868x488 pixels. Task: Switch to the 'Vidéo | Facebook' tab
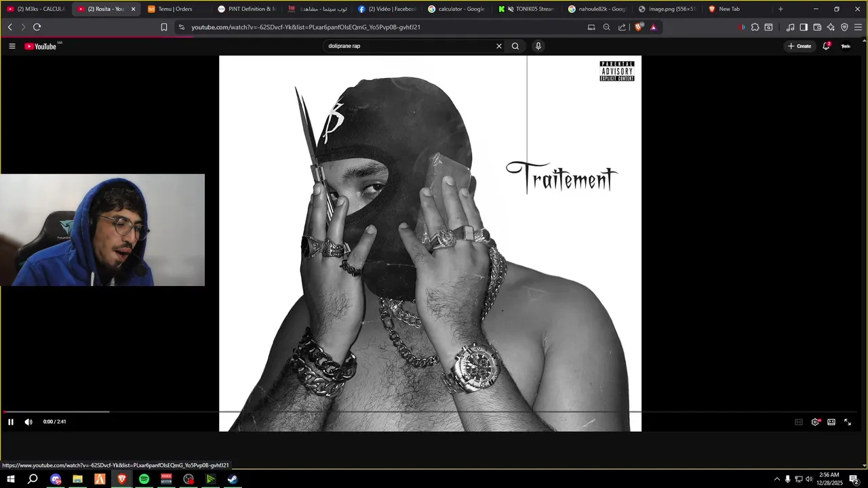coord(387,9)
